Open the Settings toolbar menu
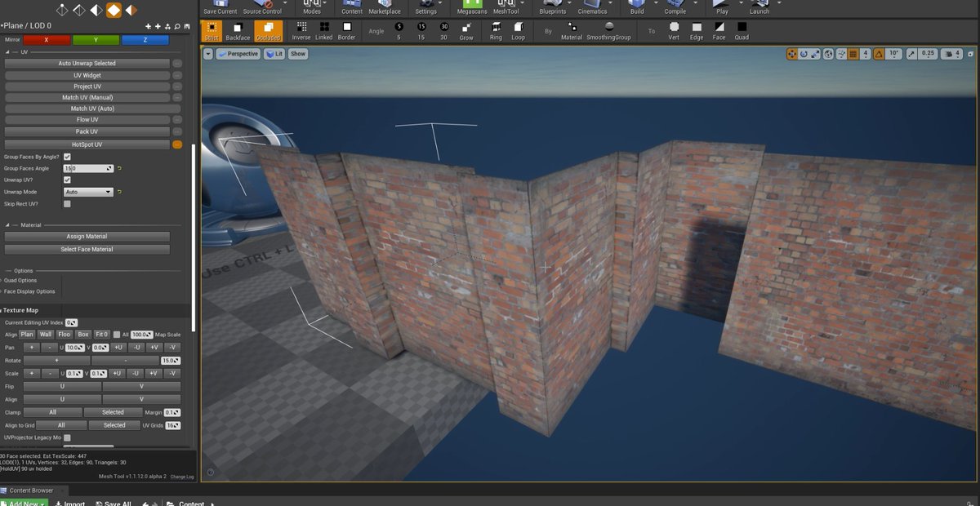This screenshot has width=980, height=506. point(425,7)
